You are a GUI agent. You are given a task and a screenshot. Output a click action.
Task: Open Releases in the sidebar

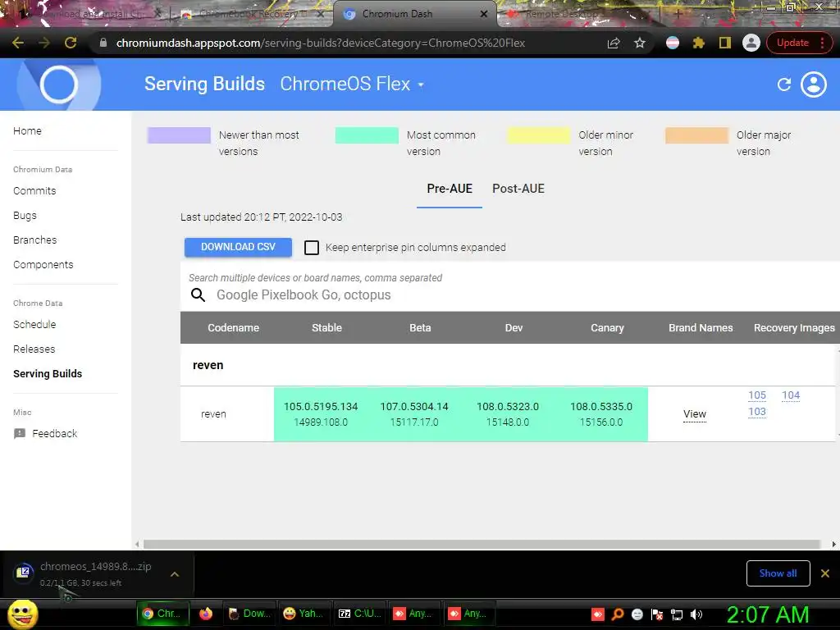(34, 349)
